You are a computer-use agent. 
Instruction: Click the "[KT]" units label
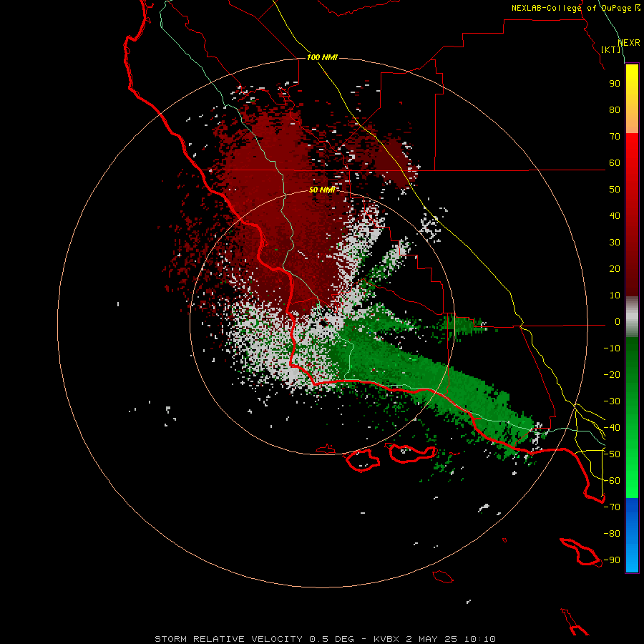[611, 49]
